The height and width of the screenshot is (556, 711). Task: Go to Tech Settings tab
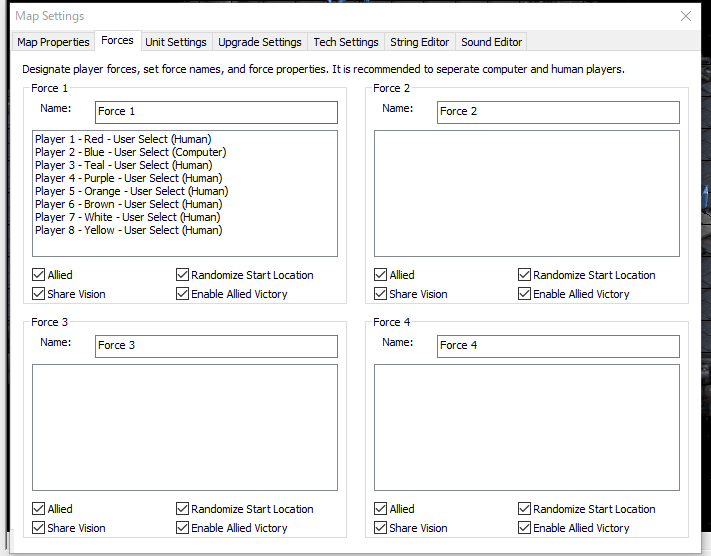click(x=346, y=42)
